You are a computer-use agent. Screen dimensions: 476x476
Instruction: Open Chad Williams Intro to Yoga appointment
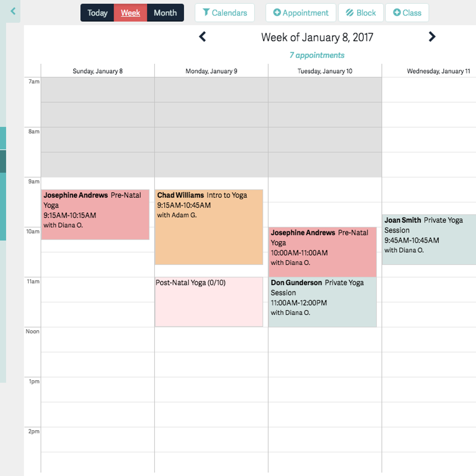pyautogui.click(x=209, y=227)
